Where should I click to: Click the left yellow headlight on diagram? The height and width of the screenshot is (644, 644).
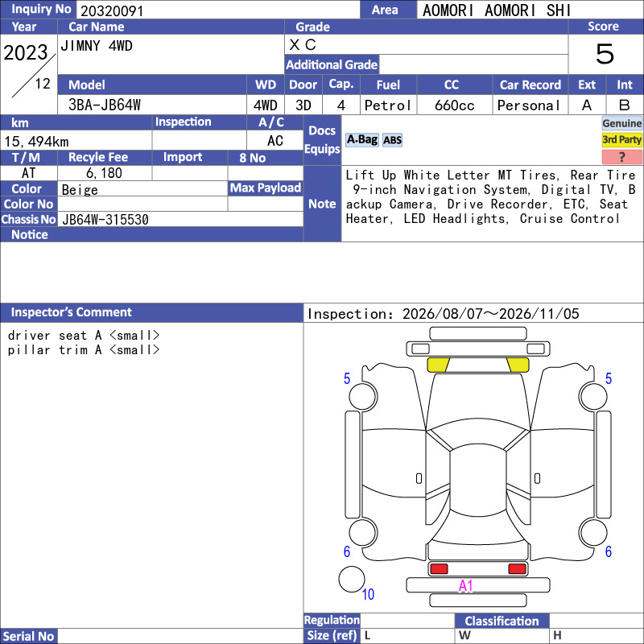pyautogui.click(x=438, y=365)
